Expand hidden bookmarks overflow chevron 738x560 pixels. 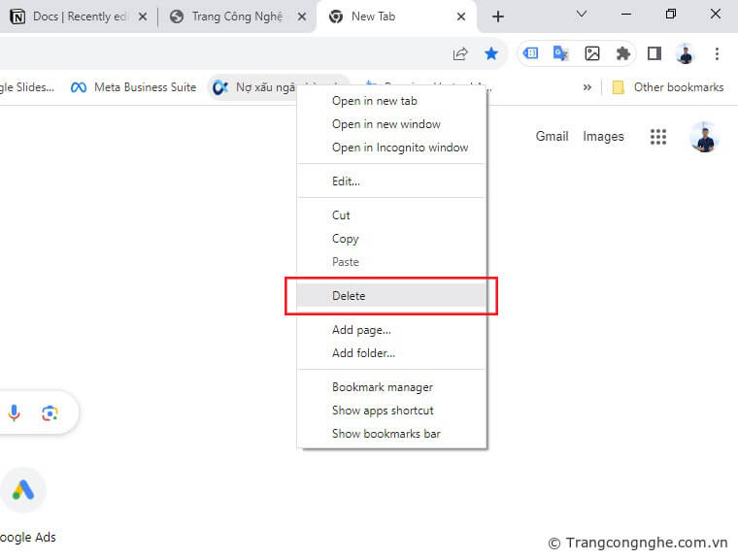coord(587,87)
